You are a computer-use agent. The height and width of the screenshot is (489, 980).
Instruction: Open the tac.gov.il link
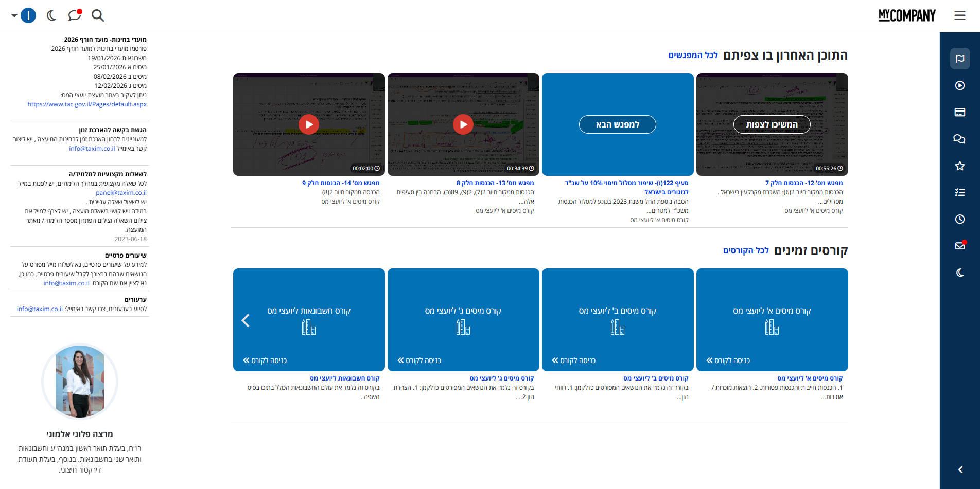coord(87,104)
